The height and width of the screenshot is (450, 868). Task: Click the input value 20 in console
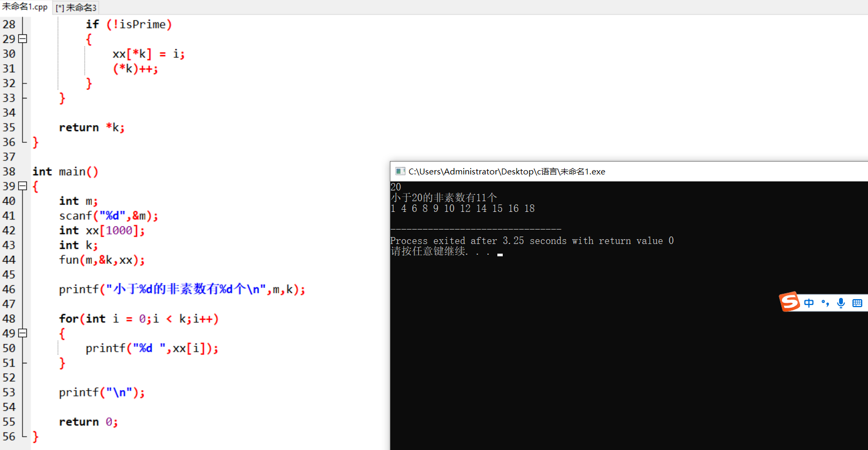click(396, 187)
